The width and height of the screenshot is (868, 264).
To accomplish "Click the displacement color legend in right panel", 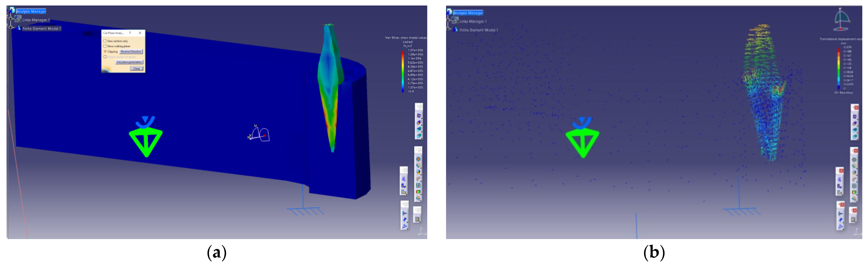I will (x=838, y=68).
